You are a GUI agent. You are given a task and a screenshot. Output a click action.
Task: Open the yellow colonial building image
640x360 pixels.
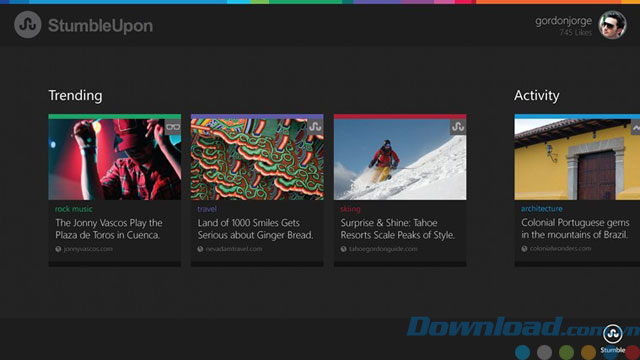coord(577,159)
